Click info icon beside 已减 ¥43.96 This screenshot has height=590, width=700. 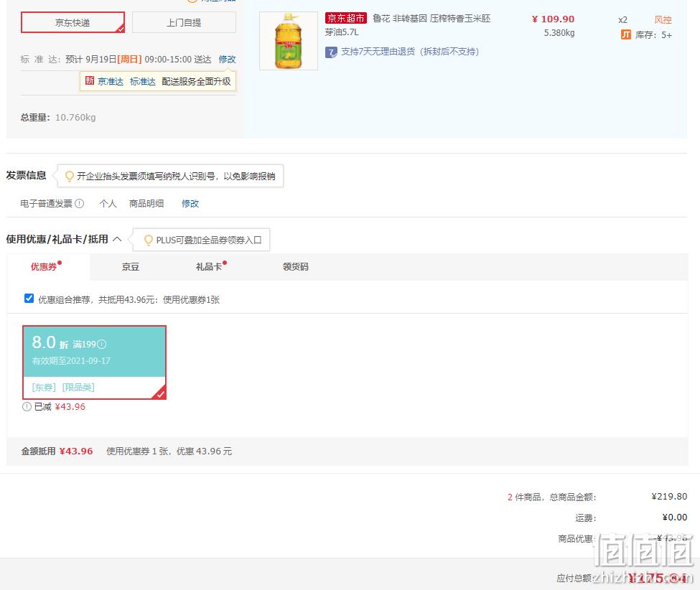pos(27,406)
